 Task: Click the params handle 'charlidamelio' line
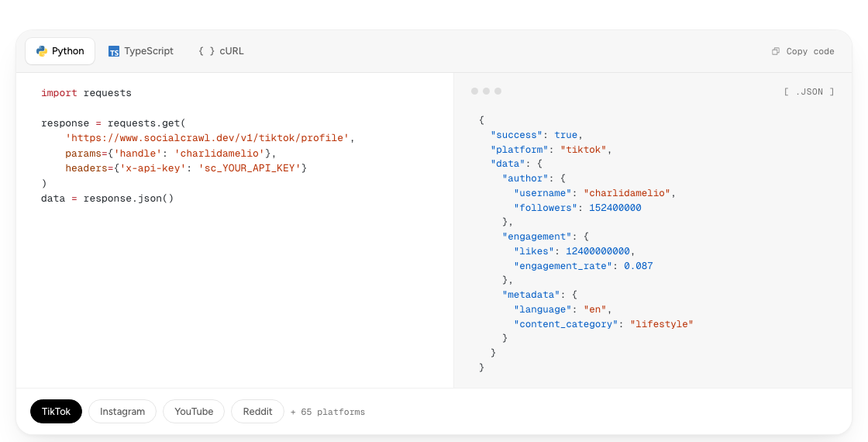170,154
